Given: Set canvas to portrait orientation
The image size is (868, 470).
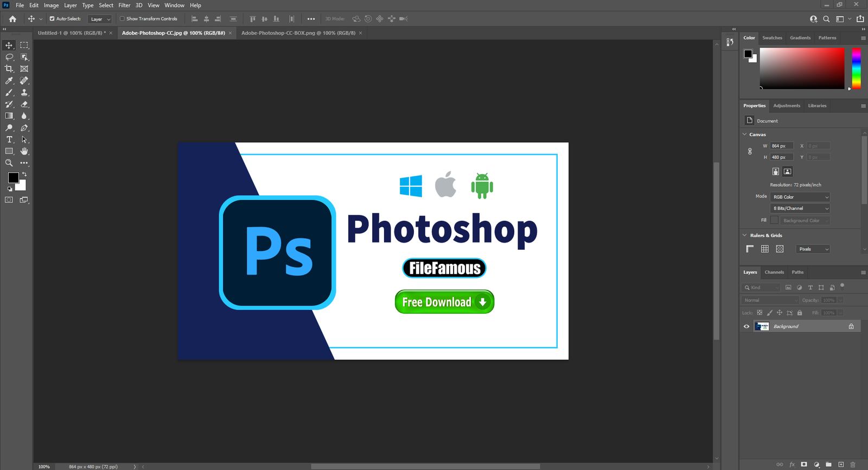Looking at the screenshot, I should [x=776, y=172].
